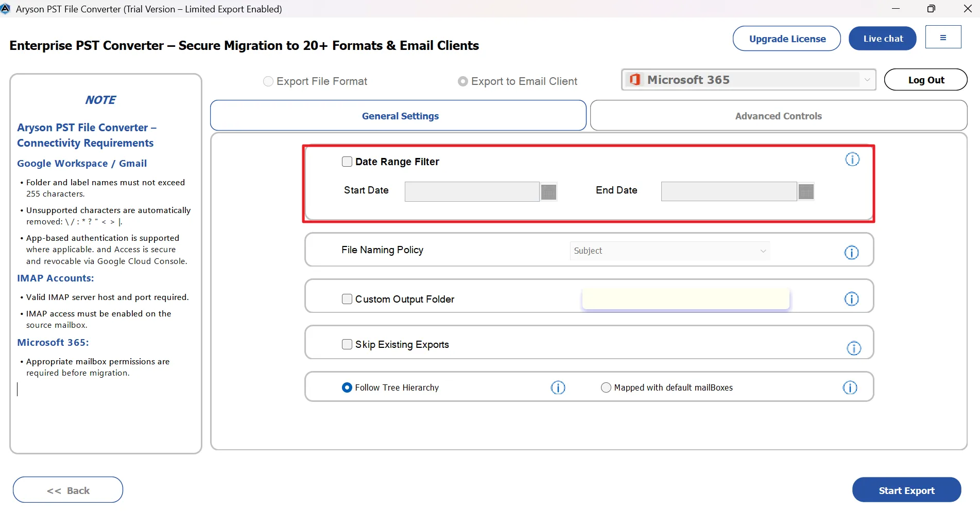Click the Start Export button

point(906,490)
